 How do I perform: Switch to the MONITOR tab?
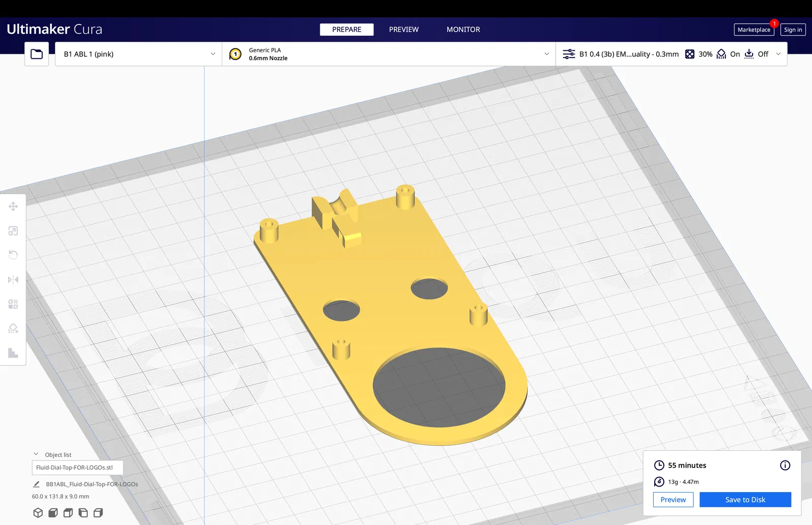click(463, 29)
